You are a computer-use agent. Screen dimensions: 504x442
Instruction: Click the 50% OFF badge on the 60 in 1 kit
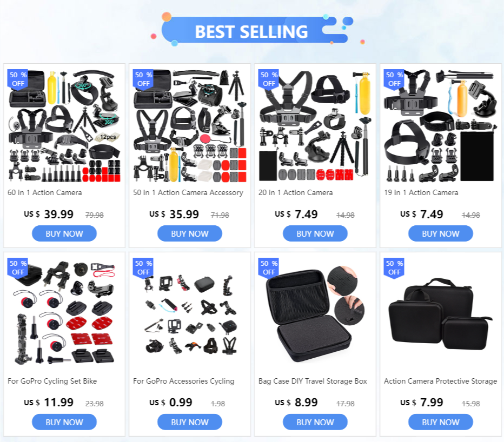pos(18,79)
